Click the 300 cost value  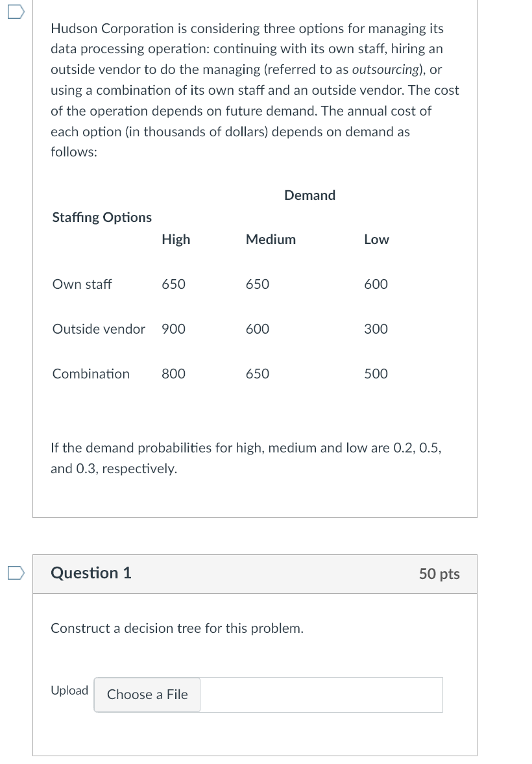[376, 329]
